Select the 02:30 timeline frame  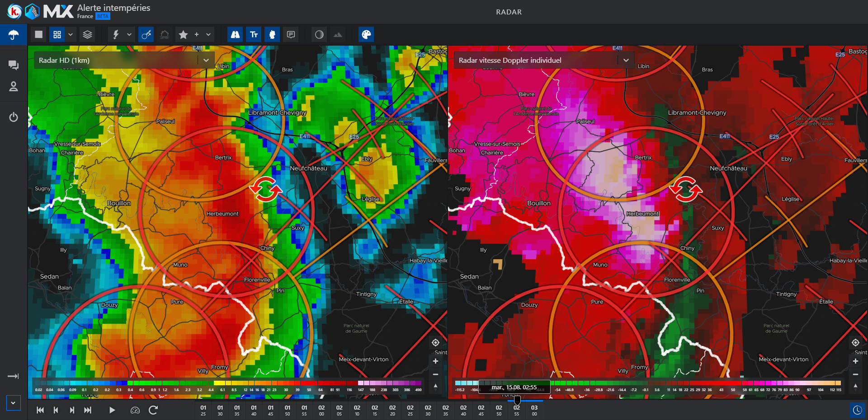[428, 410]
